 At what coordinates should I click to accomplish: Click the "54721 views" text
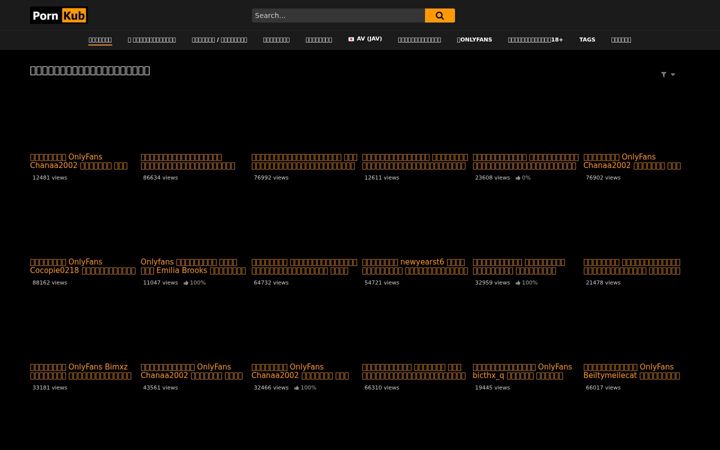coord(382,283)
